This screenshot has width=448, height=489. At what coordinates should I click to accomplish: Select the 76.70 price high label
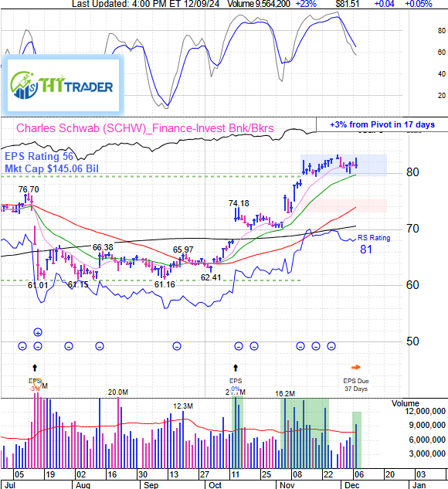tap(29, 189)
